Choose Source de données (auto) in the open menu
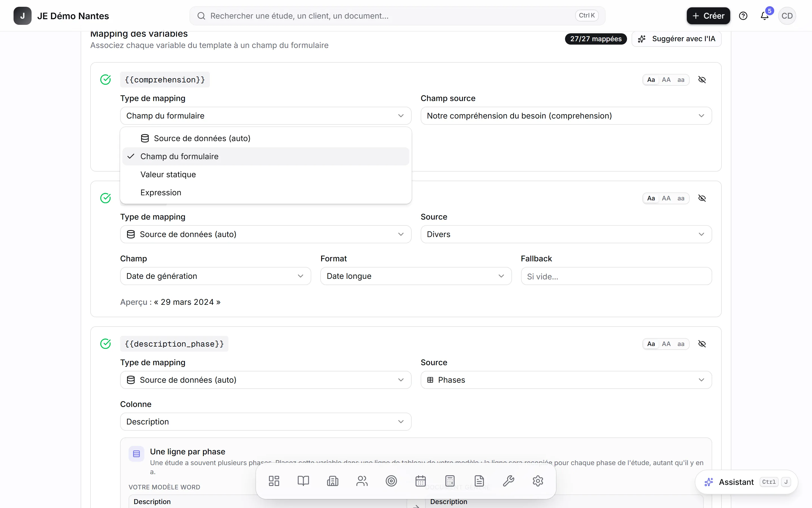Screen dimensions: 812x508 [266, 138]
